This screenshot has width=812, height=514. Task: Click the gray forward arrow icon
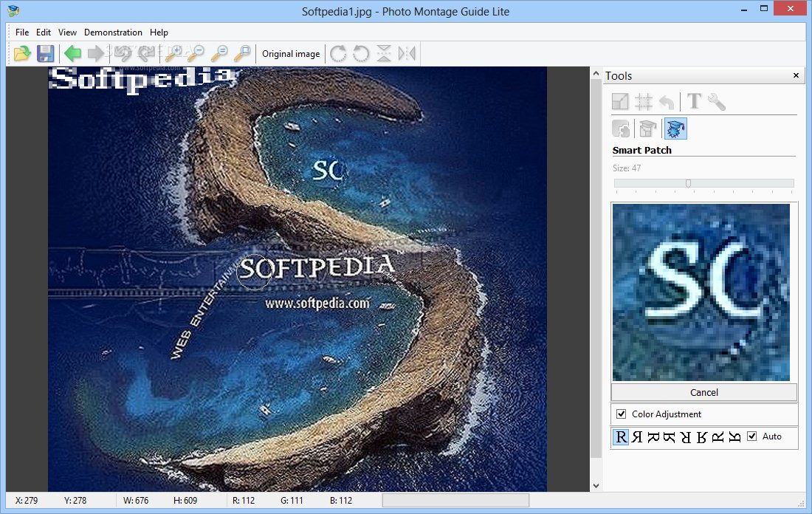[96, 53]
